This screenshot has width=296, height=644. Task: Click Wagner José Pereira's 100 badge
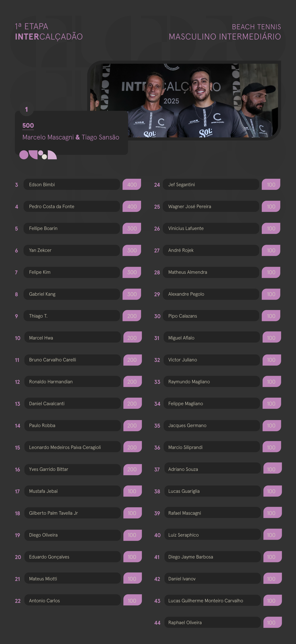click(x=271, y=207)
